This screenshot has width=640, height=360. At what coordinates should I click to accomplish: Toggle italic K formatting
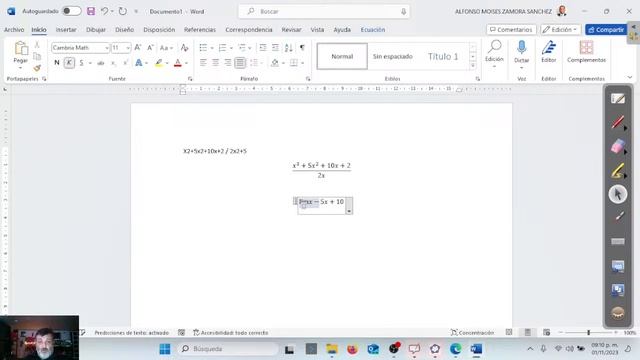(x=69, y=63)
